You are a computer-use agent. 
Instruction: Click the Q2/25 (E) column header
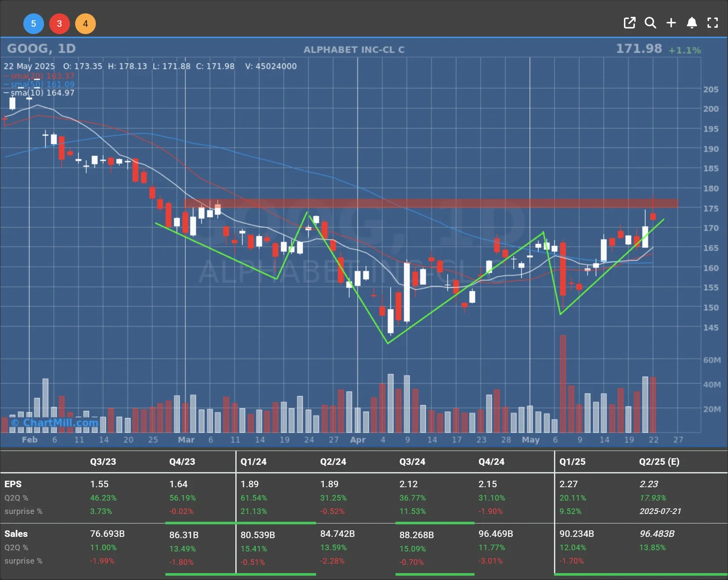coord(659,461)
